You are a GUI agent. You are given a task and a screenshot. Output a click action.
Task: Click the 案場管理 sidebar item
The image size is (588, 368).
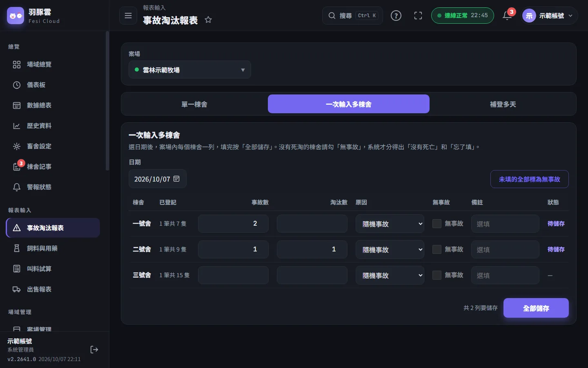pyautogui.click(x=53, y=328)
